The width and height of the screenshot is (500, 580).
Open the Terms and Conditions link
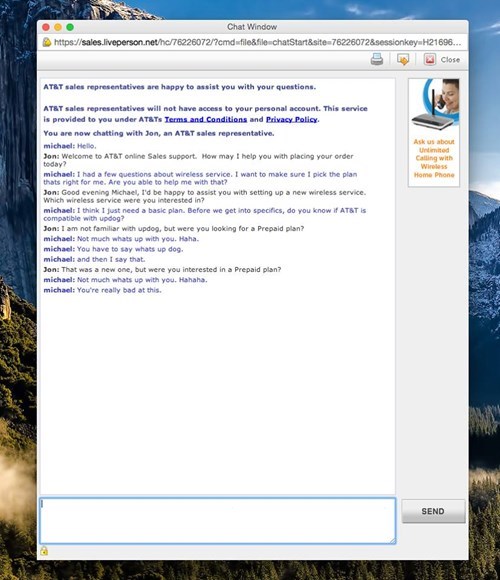206,119
